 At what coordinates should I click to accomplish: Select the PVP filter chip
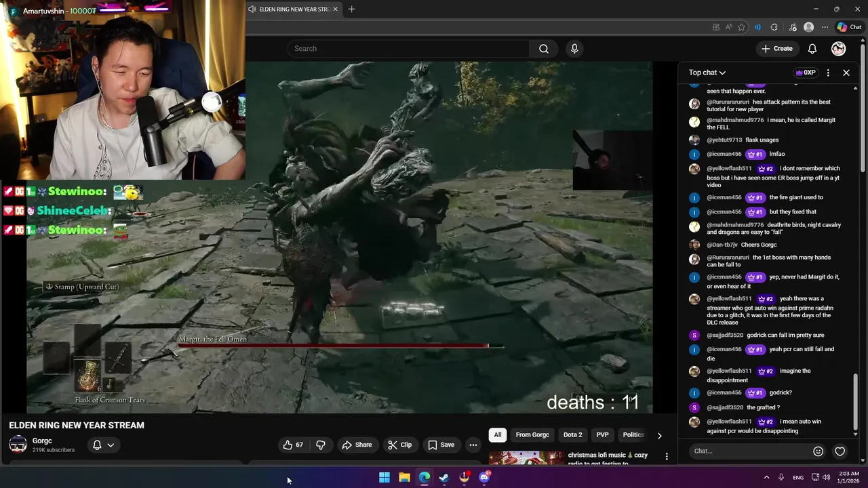[602, 434]
